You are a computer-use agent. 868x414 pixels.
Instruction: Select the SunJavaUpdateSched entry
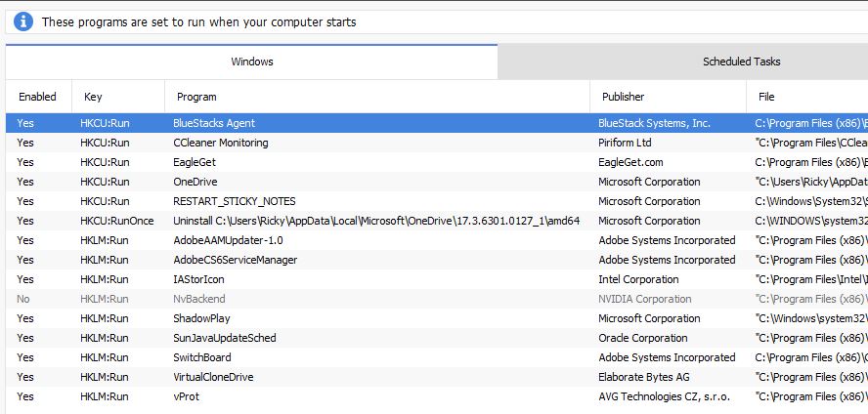pos(225,338)
